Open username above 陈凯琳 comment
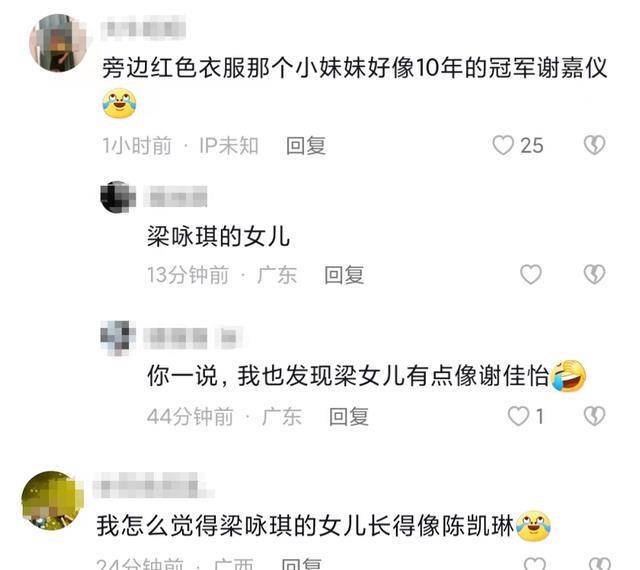640x570 pixels. [x=151, y=486]
